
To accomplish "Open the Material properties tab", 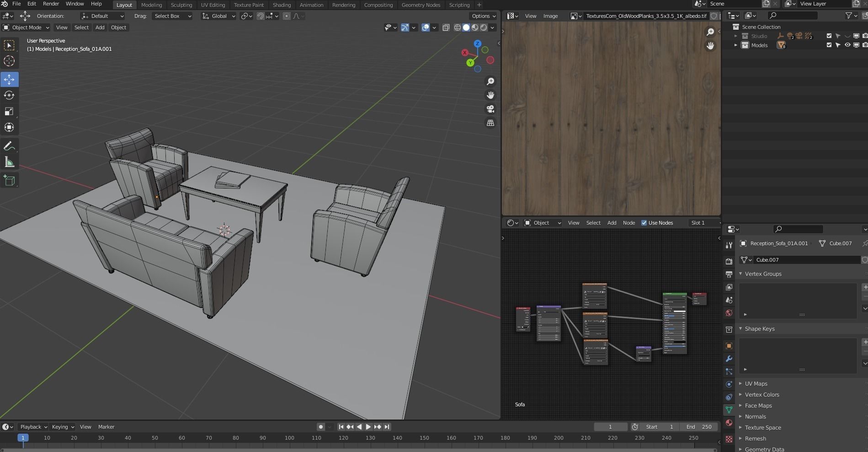I will [x=729, y=423].
